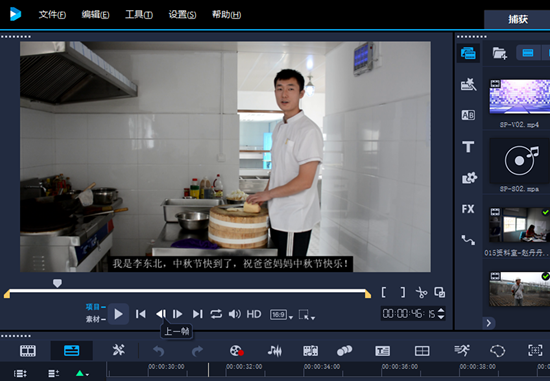Open the green triangle track dropdown
The width and height of the screenshot is (550, 381).
[x=82, y=373]
